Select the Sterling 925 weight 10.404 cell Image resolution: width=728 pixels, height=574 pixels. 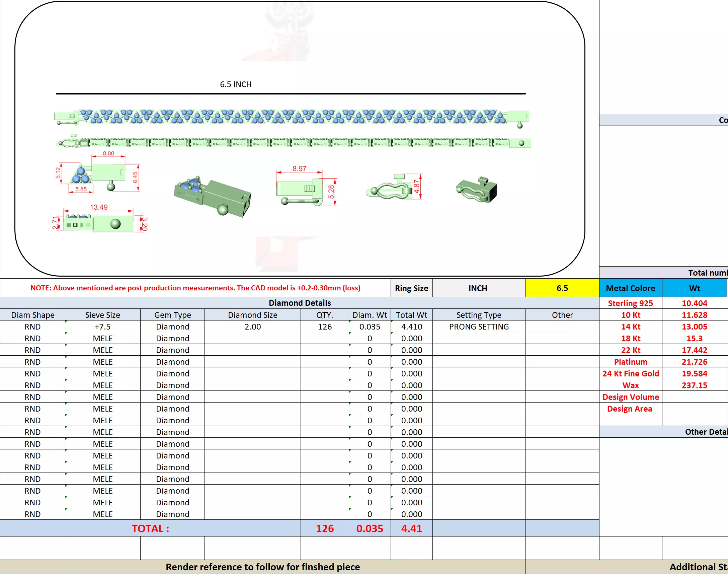[694, 303]
